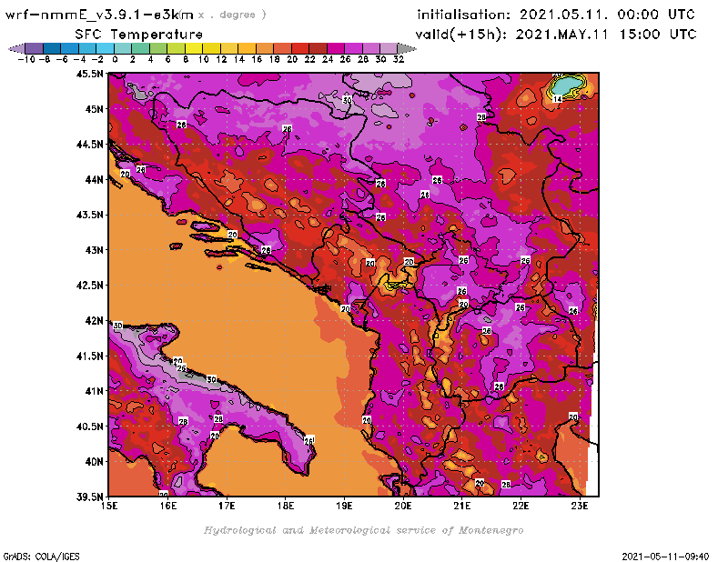Screen dimensions: 728x562
Task: Click the '18E' longitude label
Action: pyautogui.click(x=286, y=506)
